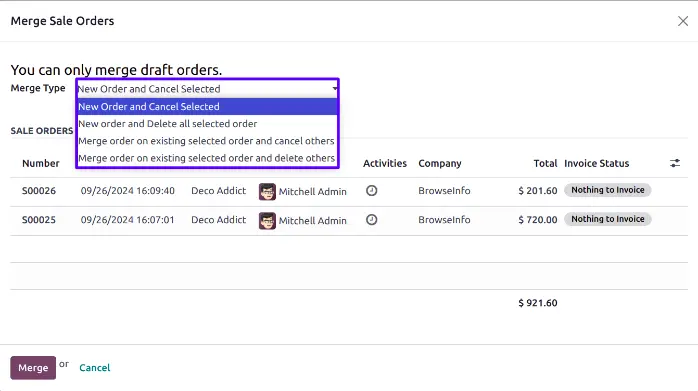Select merge on existing order and delete others
This screenshot has height=391, width=698.
click(207, 158)
